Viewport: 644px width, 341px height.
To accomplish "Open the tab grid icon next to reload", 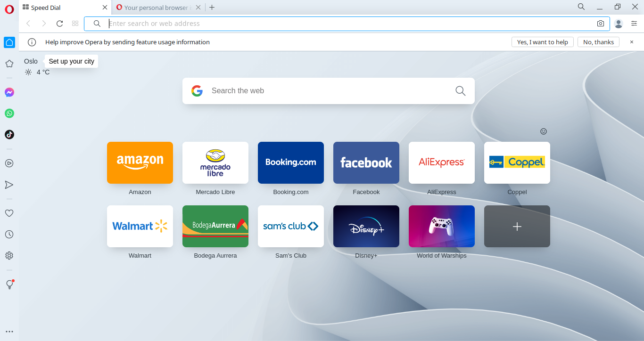I will (x=75, y=24).
